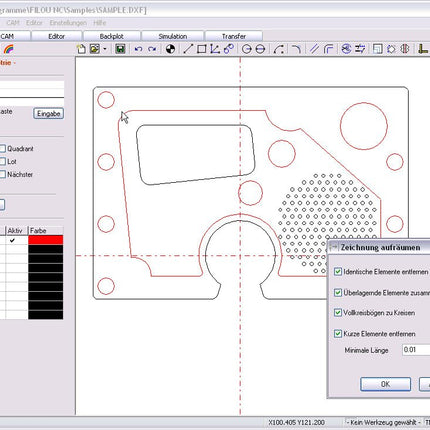The width and height of the screenshot is (430, 430).
Task: Click the rainbow color icon
Action: click(x=8, y=49)
